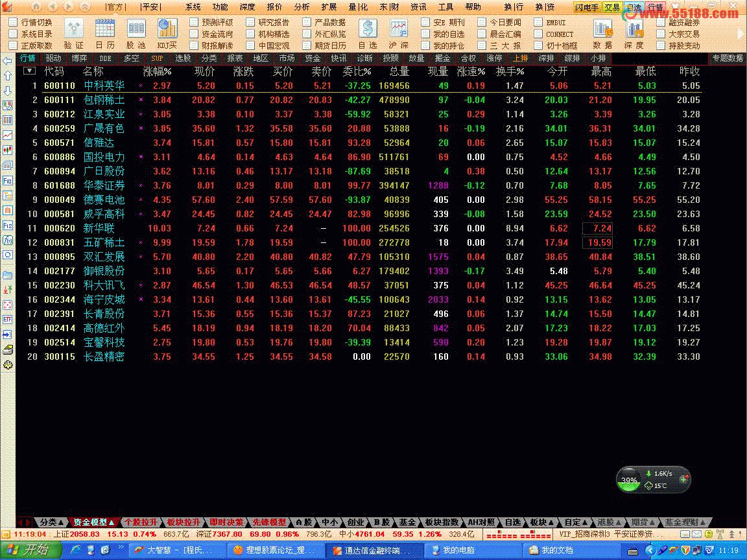Image resolution: width=747 pixels, height=560 pixels.
Task: Click the 专题数据 button
Action: coord(728,58)
